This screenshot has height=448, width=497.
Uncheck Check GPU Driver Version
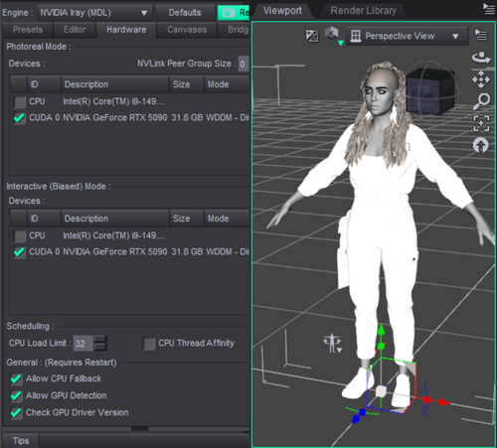(x=16, y=413)
